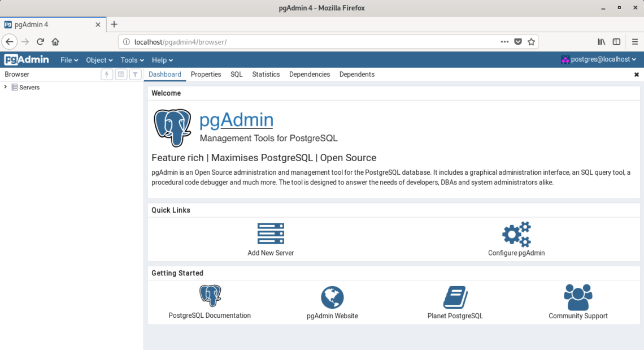
Task: Click the large pgAdmin title link
Action: point(236,120)
